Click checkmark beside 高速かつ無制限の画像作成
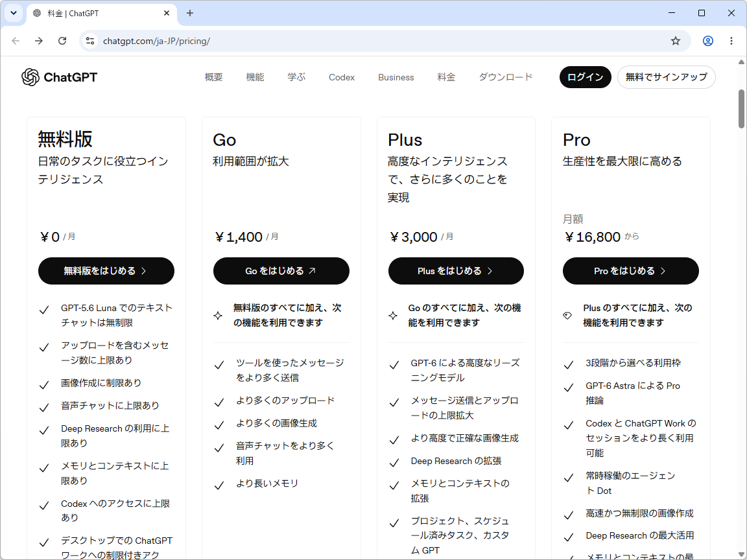Viewport: 747px width, 560px height. [x=569, y=515]
